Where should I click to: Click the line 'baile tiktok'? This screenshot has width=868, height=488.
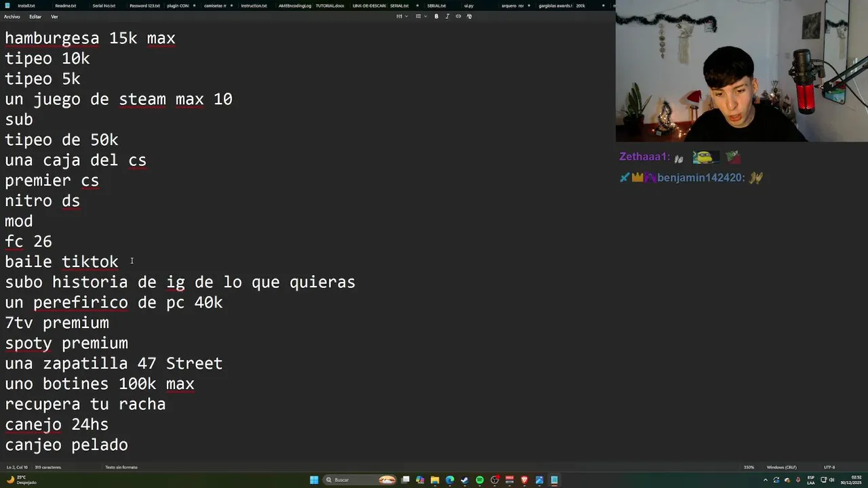(x=62, y=262)
